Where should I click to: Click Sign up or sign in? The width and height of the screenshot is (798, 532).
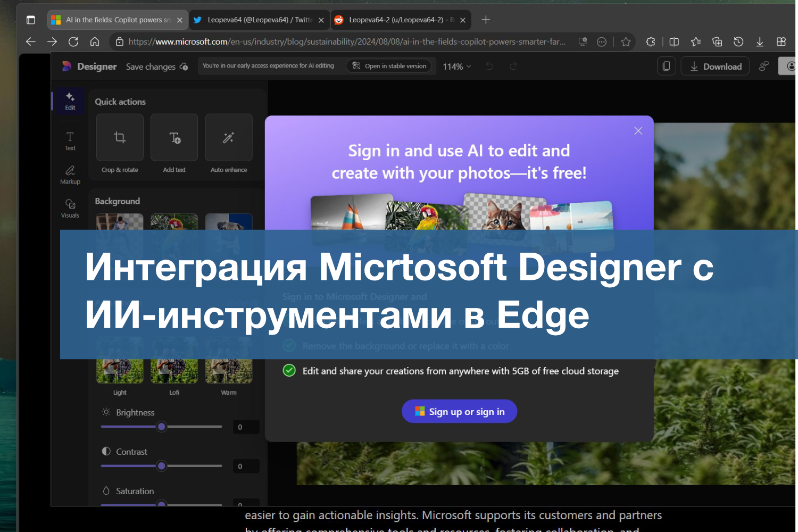tap(459, 411)
